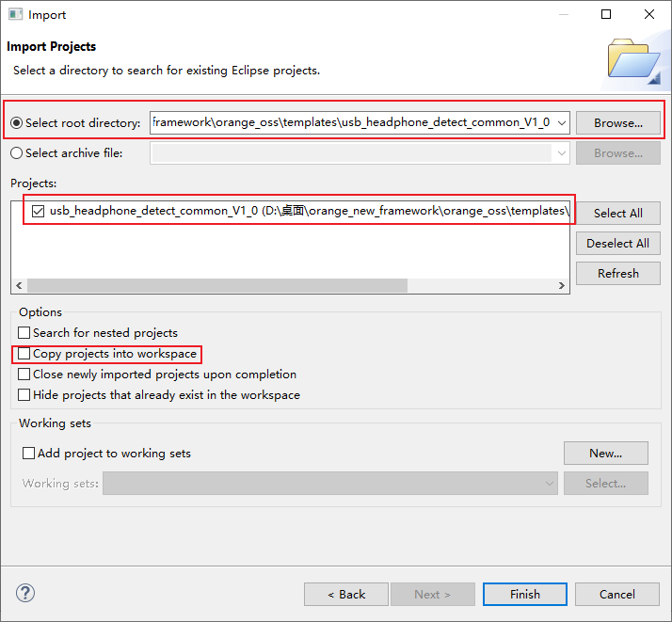Enable Search for nested projects
The height and width of the screenshot is (622, 672).
[24, 333]
